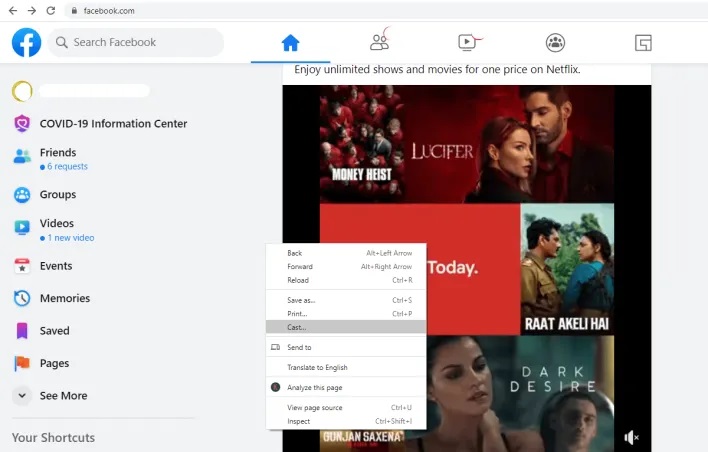
Task: Choose Translate to English
Action: 346,367
